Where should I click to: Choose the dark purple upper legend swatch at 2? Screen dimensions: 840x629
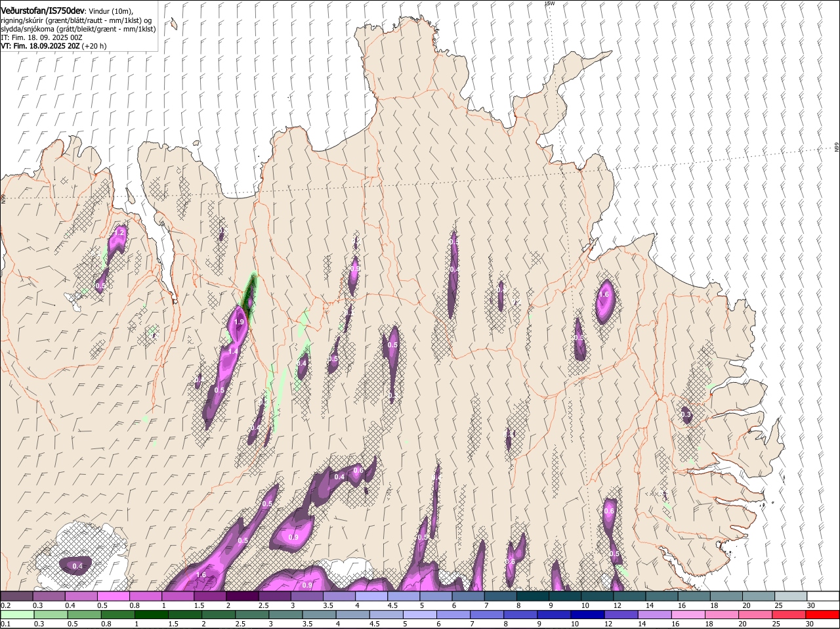click(242, 596)
